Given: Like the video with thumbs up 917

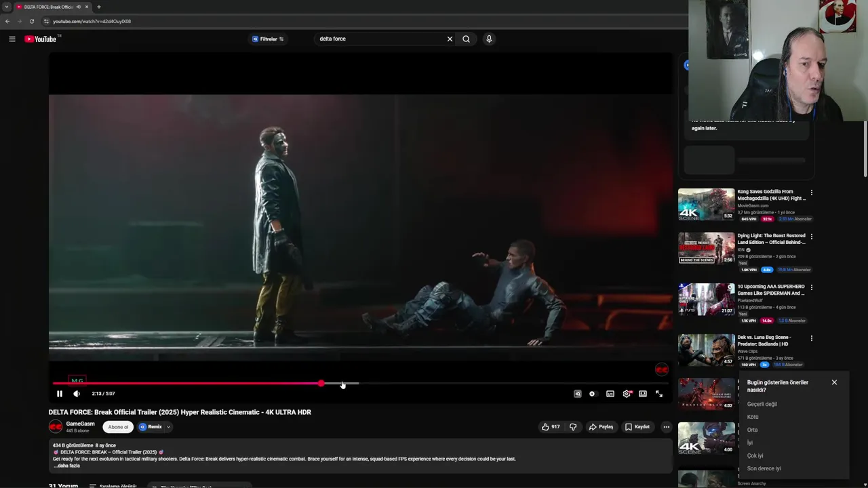Looking at the screenshot, I should pyautogui.click(x=551, y=427).
